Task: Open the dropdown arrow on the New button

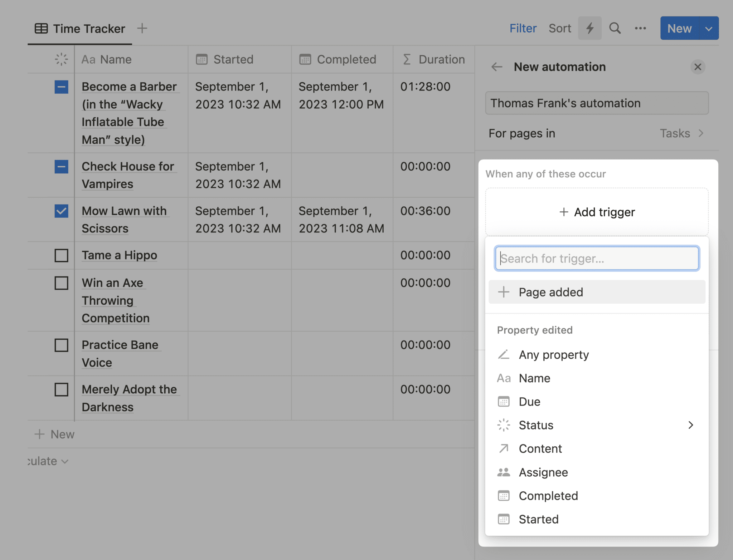Action: 709,28
